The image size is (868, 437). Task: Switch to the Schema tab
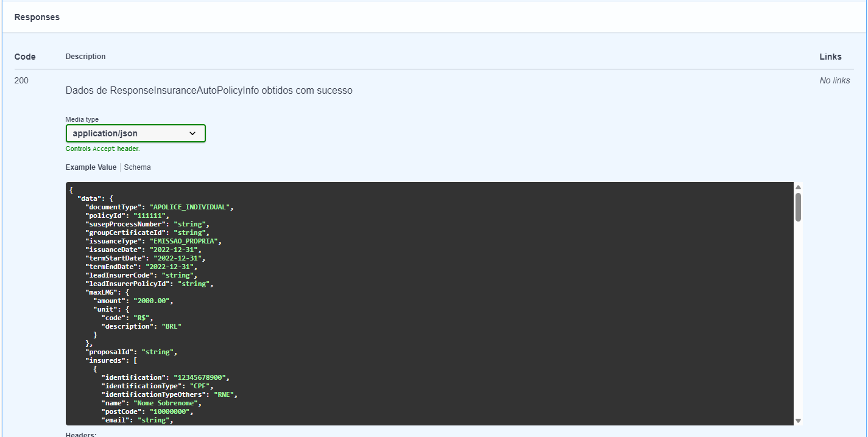[137, 167]
